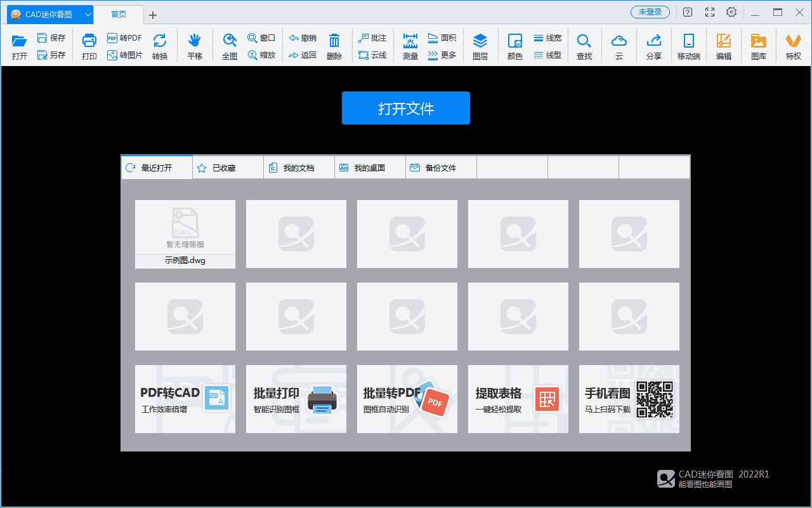The width and height of the screenshot is (812, 508).
Task: Click the 面积 area measurement icon
Action: [442, 38]
